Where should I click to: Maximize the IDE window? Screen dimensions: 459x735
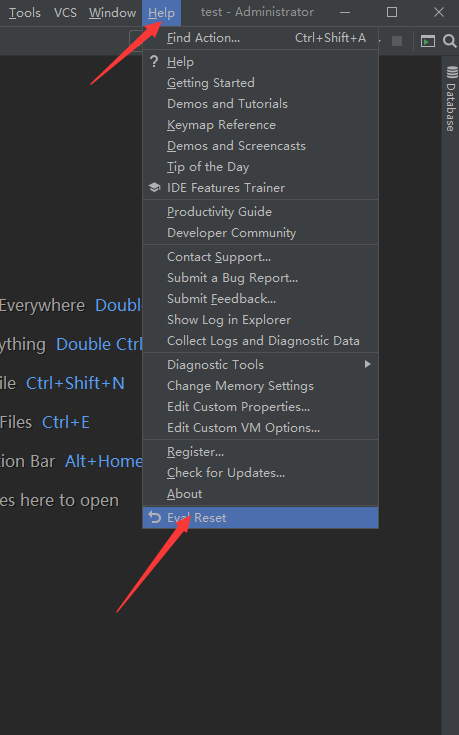tap(392, 12)
